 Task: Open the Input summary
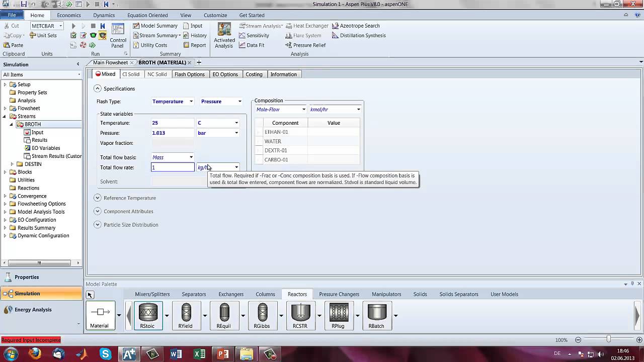click(193, 26)
